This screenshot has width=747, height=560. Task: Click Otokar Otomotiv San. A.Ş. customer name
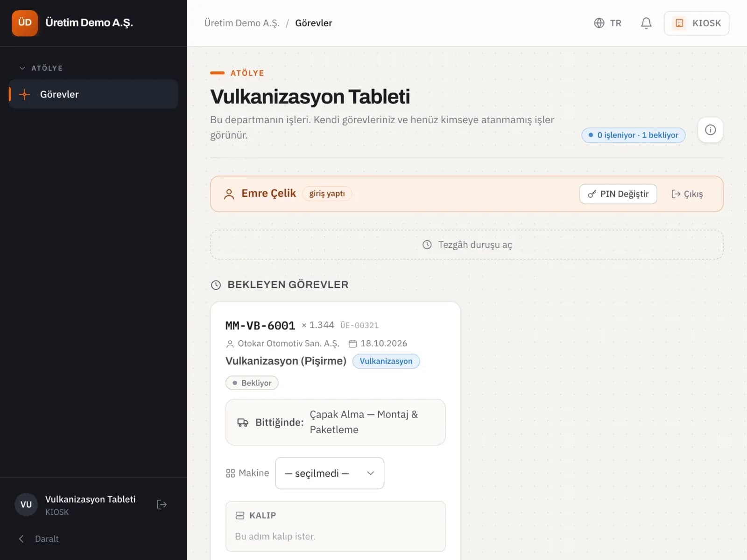pyautogui.click(x=289, y=343)
